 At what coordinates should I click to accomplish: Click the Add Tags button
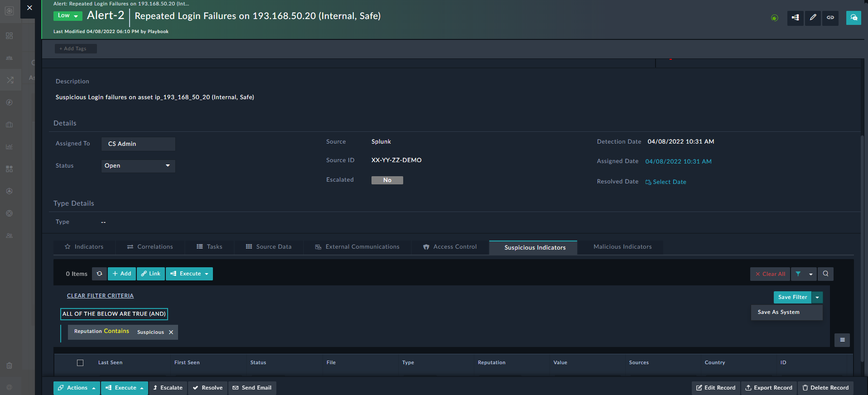pos(76,48)
